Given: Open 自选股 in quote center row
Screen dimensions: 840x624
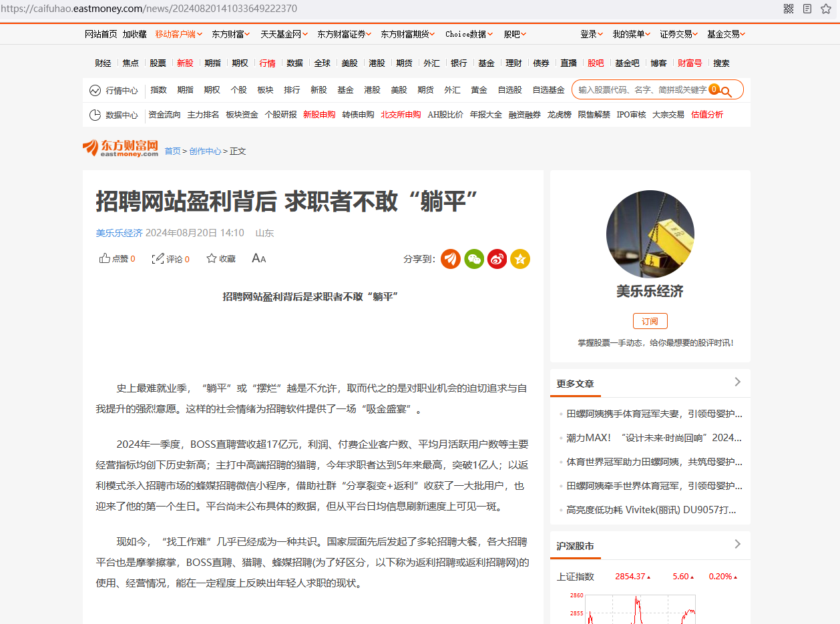Looking at the screenshot, I should 509,90.
